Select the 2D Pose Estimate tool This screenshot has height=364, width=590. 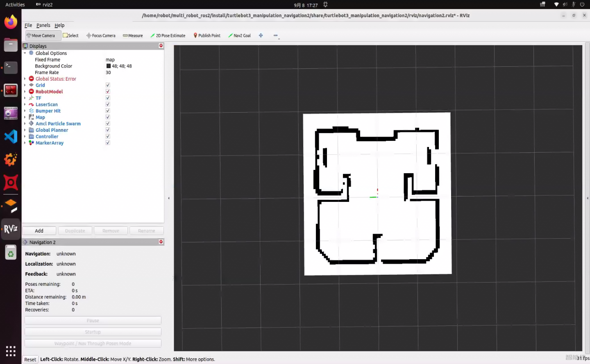pos(168,36)
